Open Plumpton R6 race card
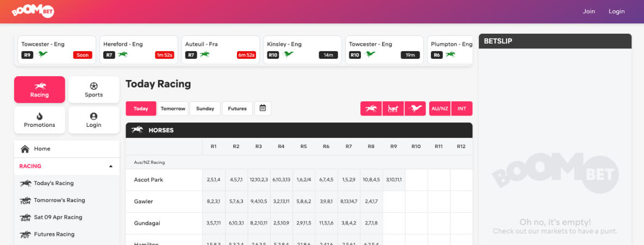644x245 pixels. (450, 50)
